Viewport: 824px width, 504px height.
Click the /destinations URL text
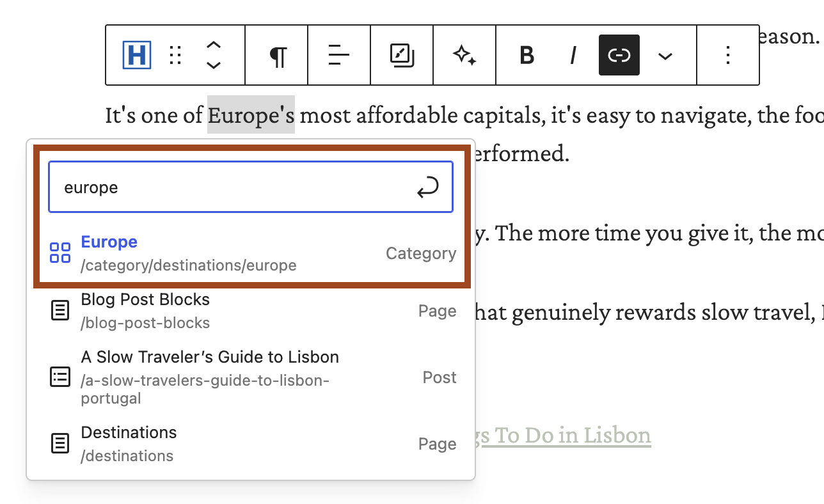tap(127, 456)
